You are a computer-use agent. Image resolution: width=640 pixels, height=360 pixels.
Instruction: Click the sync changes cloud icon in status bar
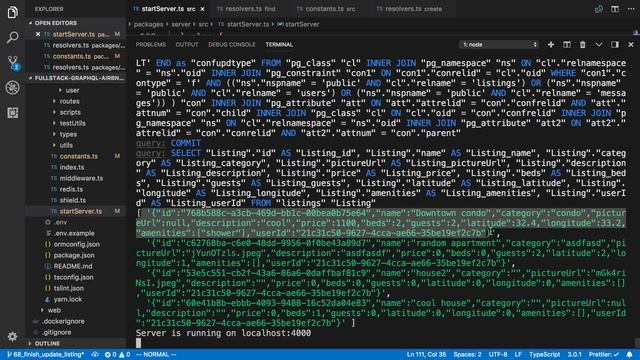95,354
